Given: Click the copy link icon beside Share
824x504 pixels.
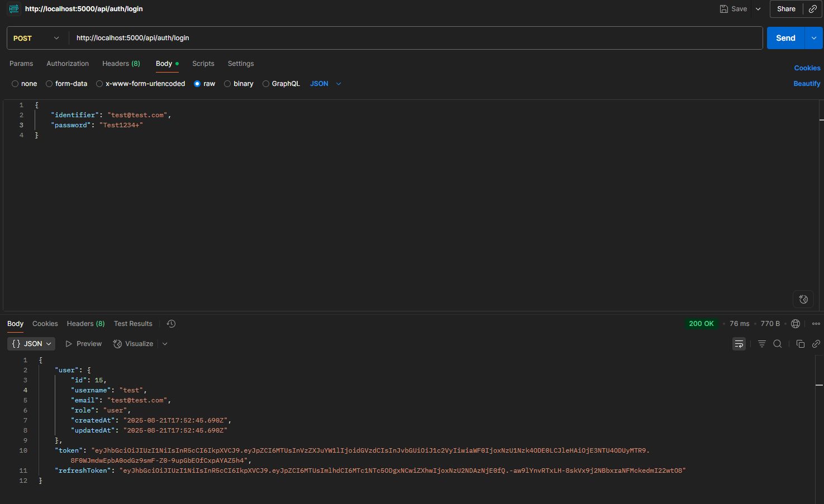Looking at the screenshot, I should pyautogui.click(x=813, y=9).
